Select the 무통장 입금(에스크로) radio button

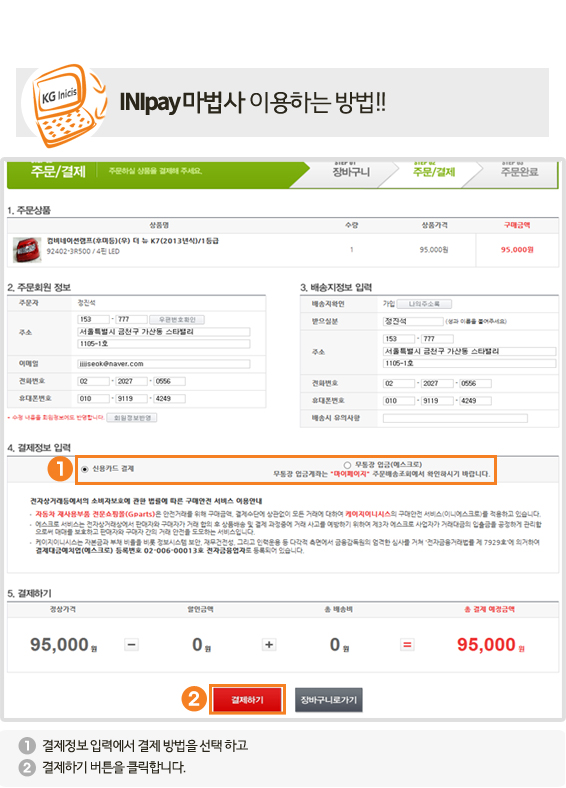347,465
